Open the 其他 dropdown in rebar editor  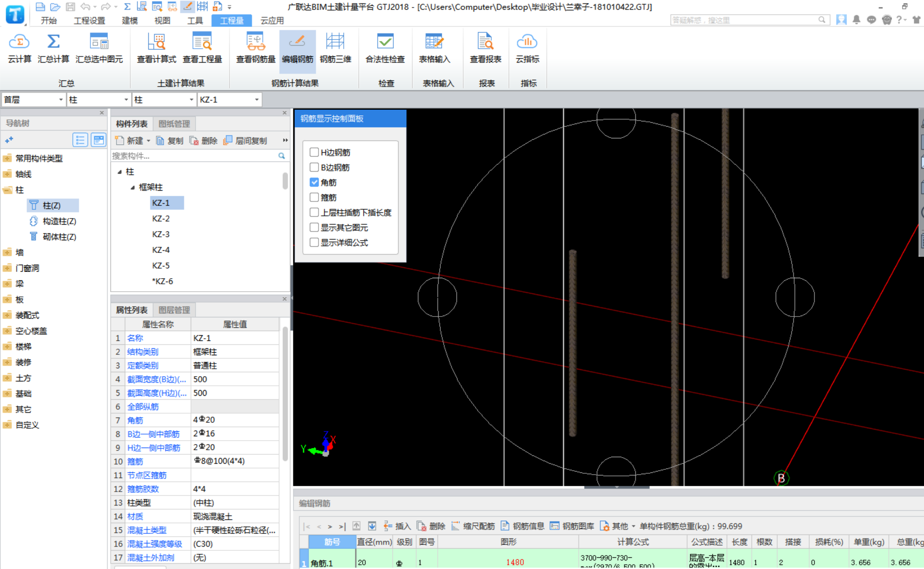point(618,526)
